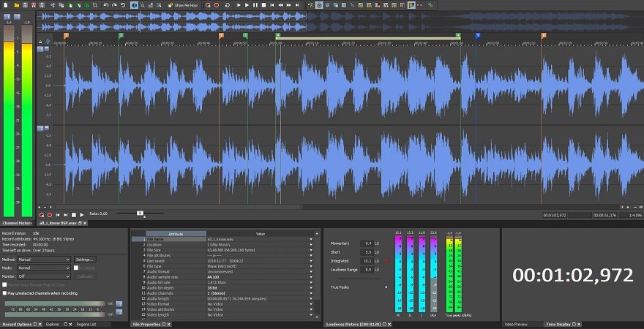Expand the File type value dropdown arrow
Screen dimensions: 644x329
pos(311,266)
